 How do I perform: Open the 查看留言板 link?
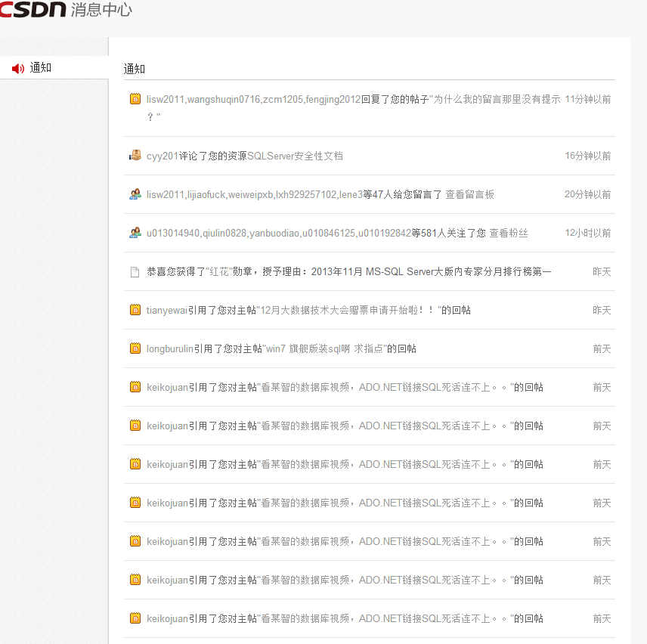pyautogui.click(x=469, y=194)
